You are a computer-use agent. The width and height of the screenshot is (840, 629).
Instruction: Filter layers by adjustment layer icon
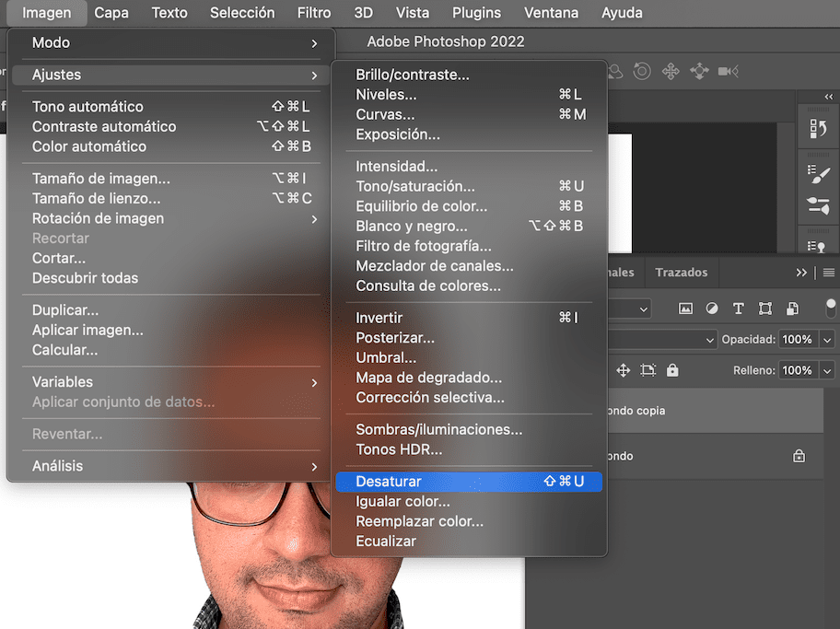click(x=712, y=309)
